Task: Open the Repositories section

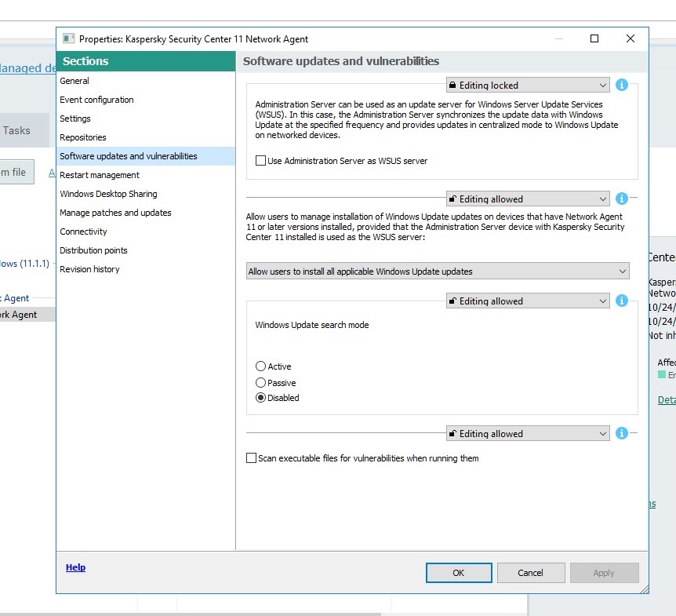Action: [146, 137]
